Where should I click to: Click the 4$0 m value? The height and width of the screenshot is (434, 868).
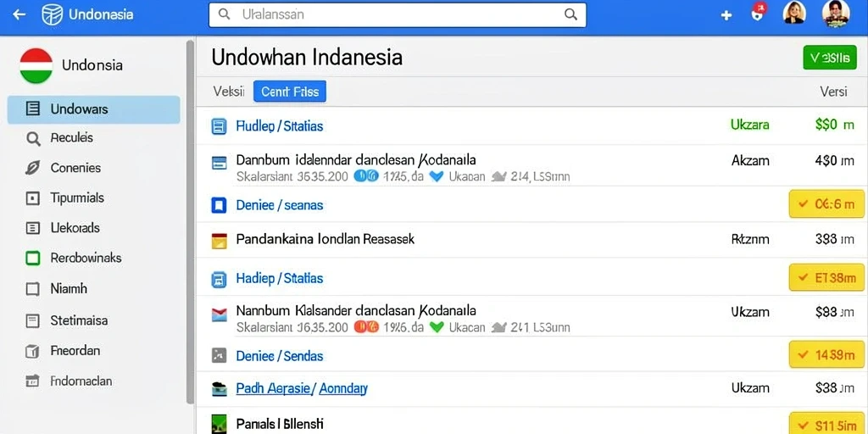[835, 160]
